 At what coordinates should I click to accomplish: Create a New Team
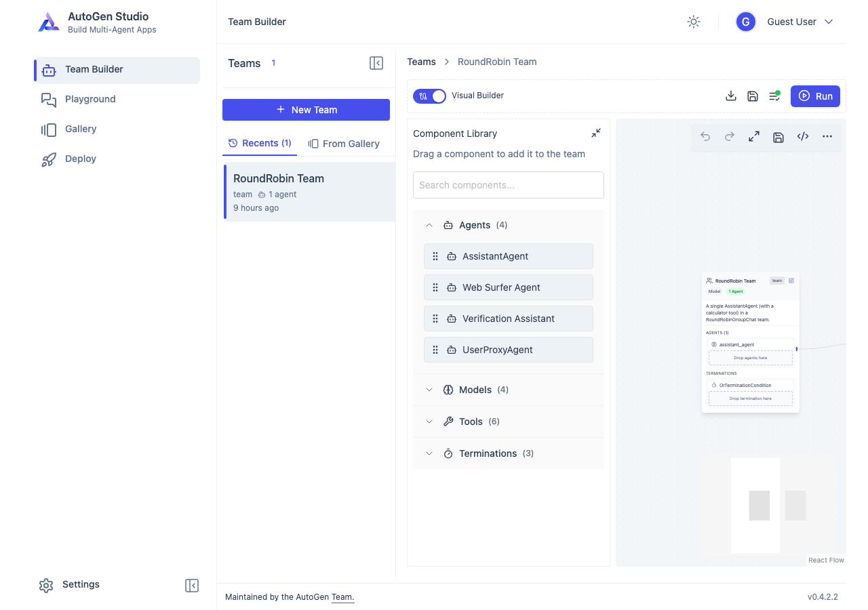coord(306,110)
